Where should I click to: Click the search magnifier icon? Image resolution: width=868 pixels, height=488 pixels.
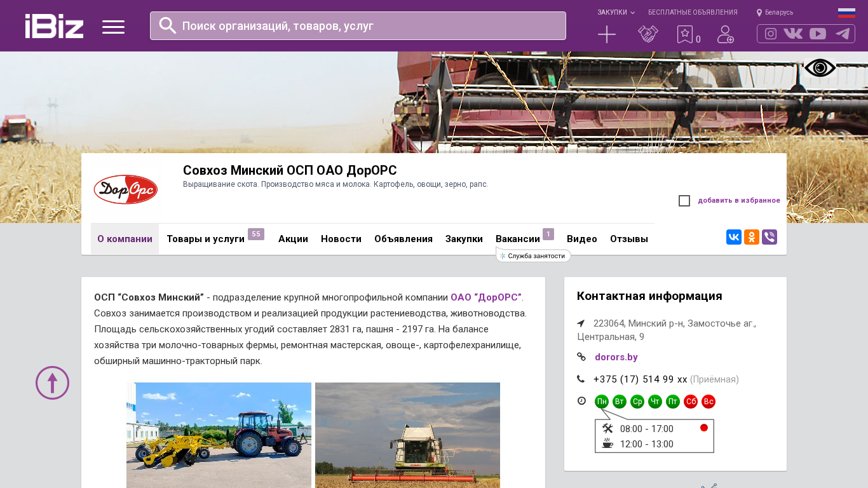pos(168,25)
